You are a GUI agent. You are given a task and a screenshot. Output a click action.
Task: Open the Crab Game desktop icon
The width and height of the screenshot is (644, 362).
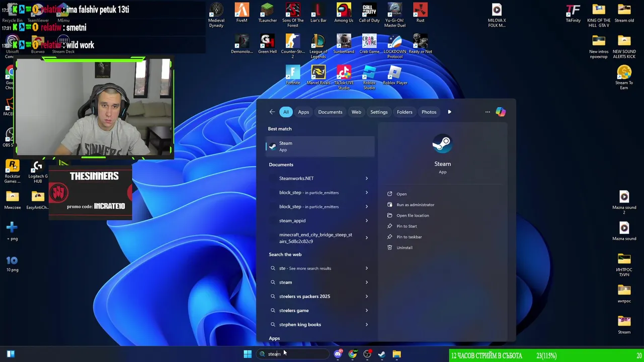(x=369, y=44)
